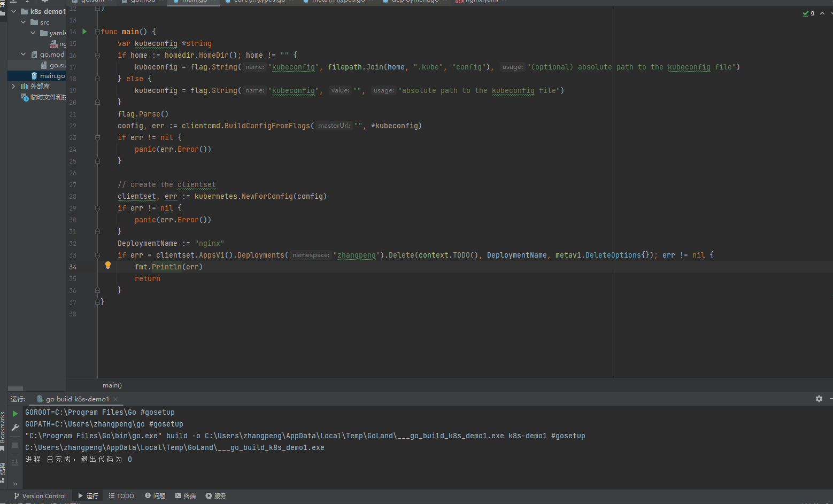Click the yellow lightbulb intention icon
This screenshot has height=504, width=833.
pos(108,265)
